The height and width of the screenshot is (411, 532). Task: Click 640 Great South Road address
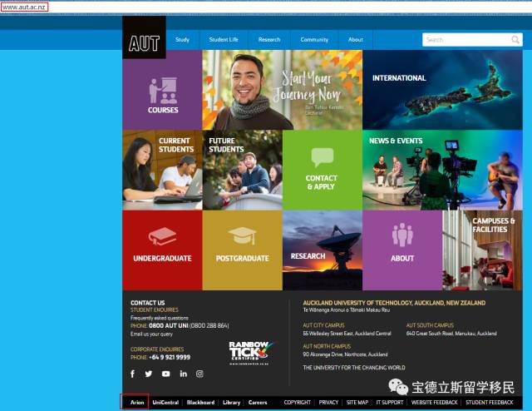pos(451,334)
